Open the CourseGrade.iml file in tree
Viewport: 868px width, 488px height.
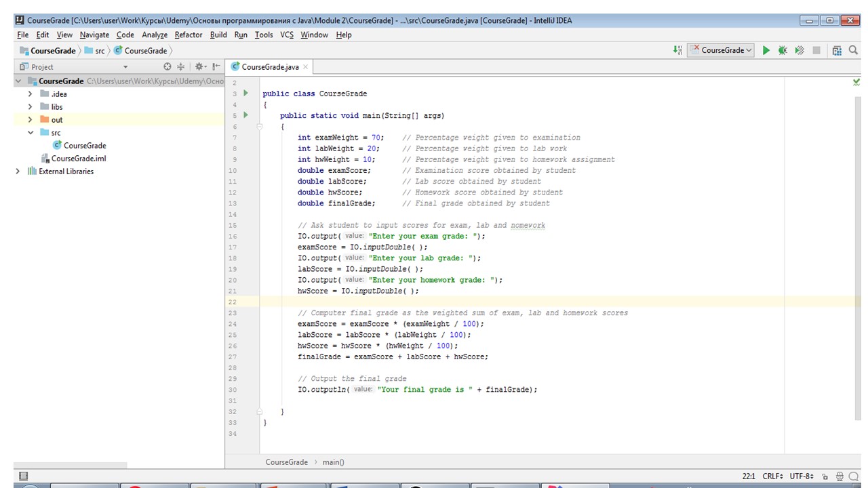tap(78, 159)
